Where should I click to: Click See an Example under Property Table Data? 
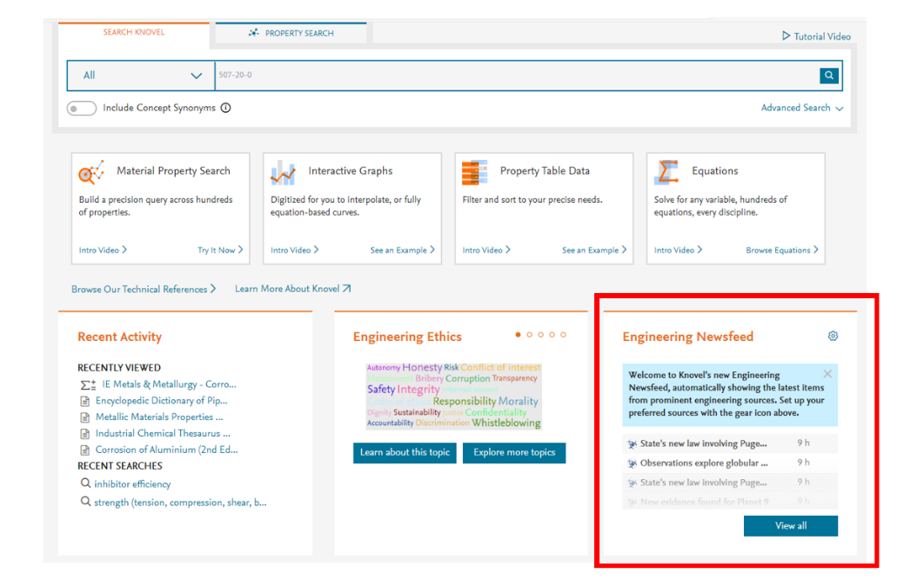(x=594, y=250)
